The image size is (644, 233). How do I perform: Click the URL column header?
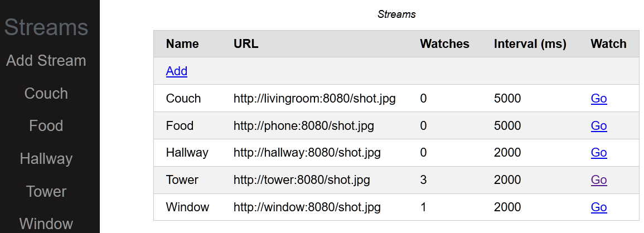246,44
